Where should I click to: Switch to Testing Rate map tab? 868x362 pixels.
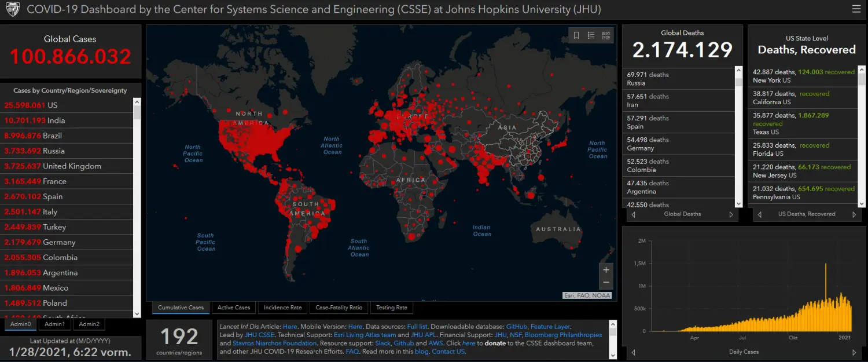point(392,308)
